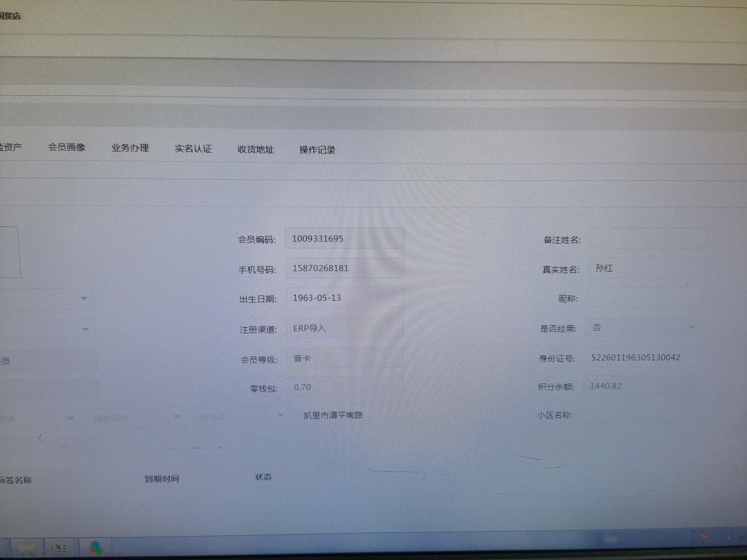Open the 业务办理 tab
This screenshot has height=560, width=747.
pyautogui.click(x=130, y=148)
